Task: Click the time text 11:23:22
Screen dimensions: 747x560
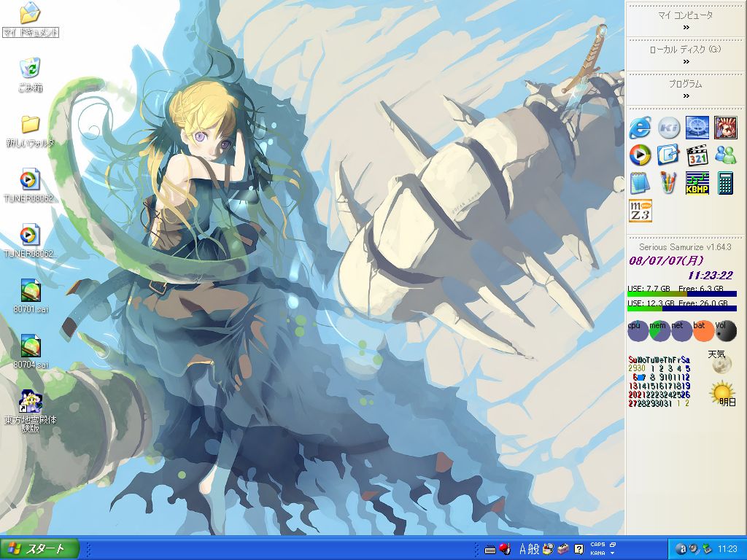Action: 710,275
